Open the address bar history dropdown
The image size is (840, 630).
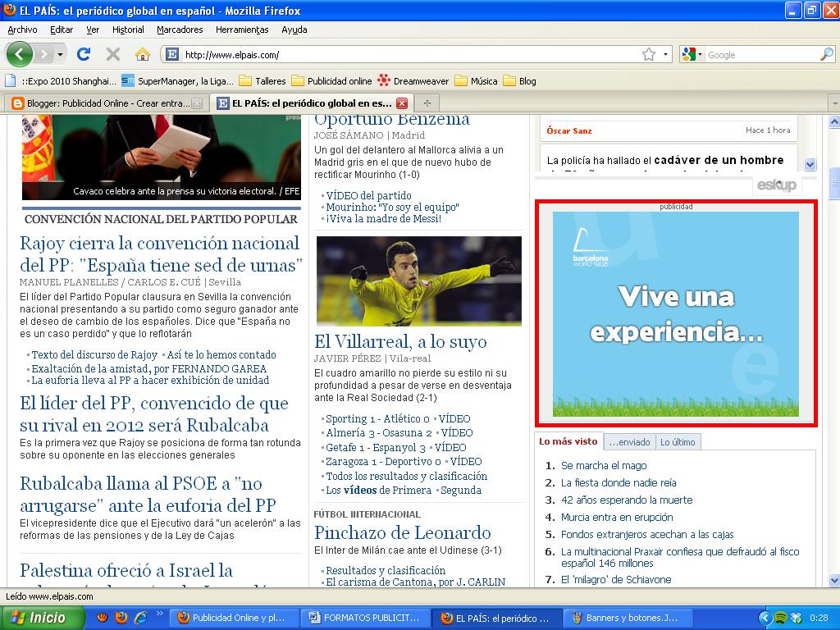tap(665, 54)
